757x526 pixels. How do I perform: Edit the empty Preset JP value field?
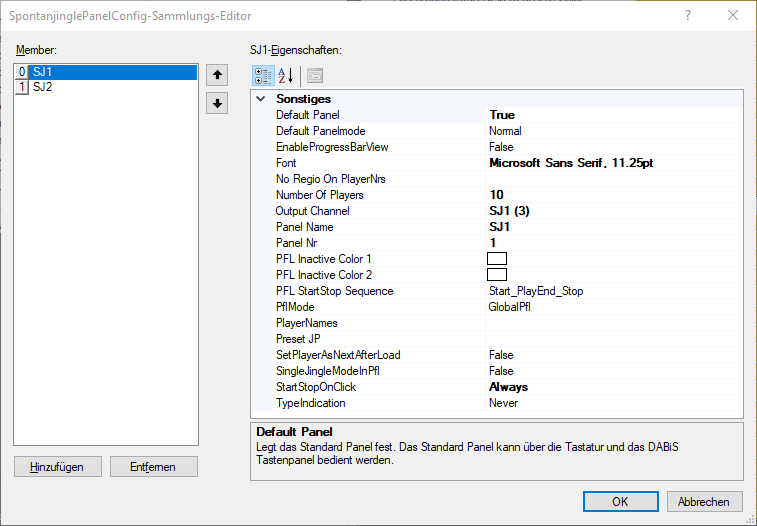point(614,338)
